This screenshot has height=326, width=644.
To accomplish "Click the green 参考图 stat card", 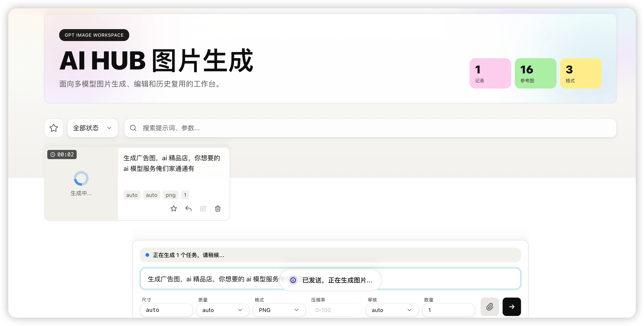I will 535,73.
